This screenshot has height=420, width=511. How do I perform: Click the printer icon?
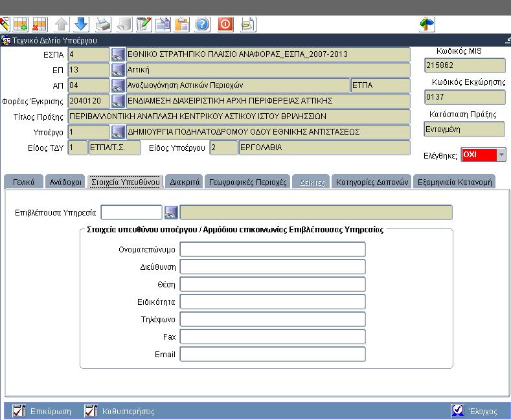103,25
